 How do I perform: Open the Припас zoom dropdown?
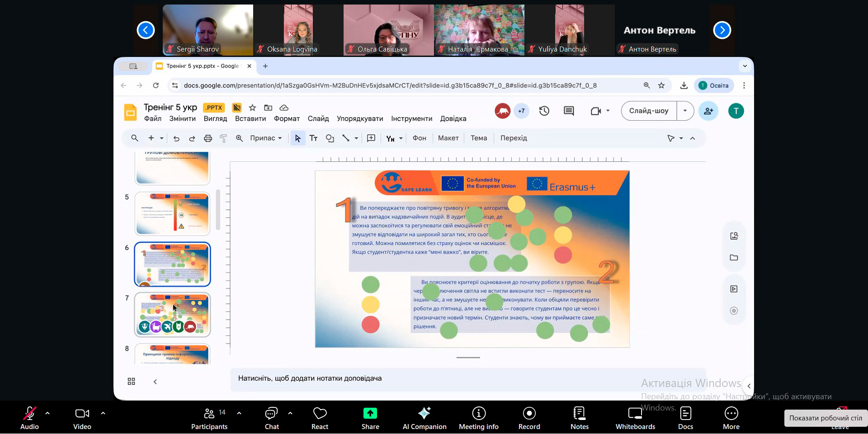pyautogui.click(x=266, y=138)
